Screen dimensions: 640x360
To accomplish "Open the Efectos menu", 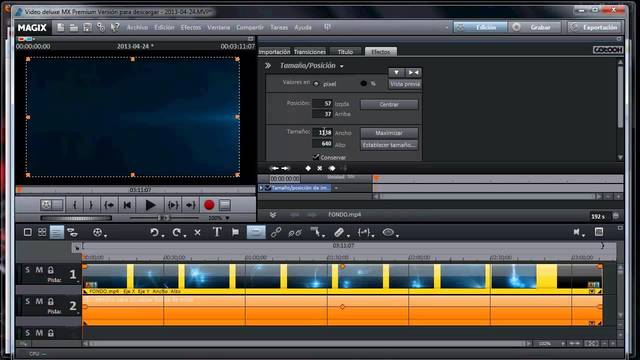I will click(191, 27).
